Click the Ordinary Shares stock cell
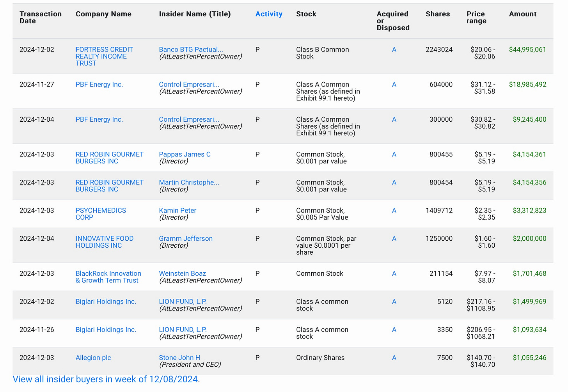 320,358
